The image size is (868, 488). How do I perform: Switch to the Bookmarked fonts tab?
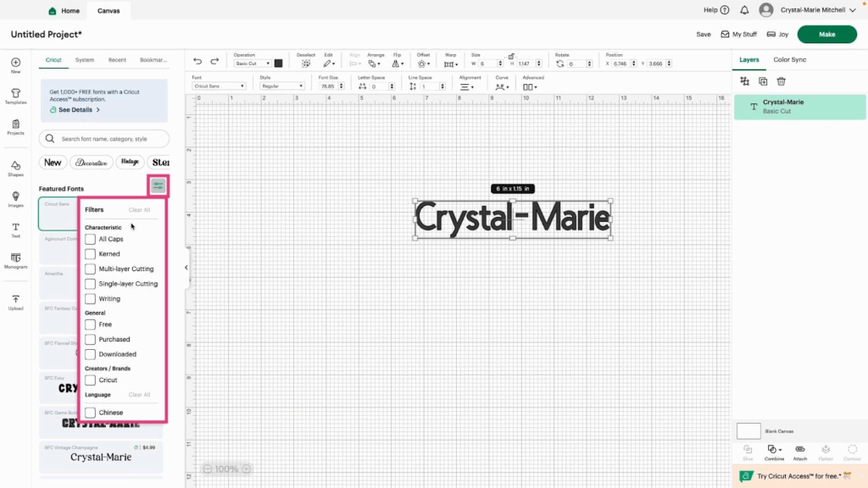pyautogui.click(x=153, y=60)
